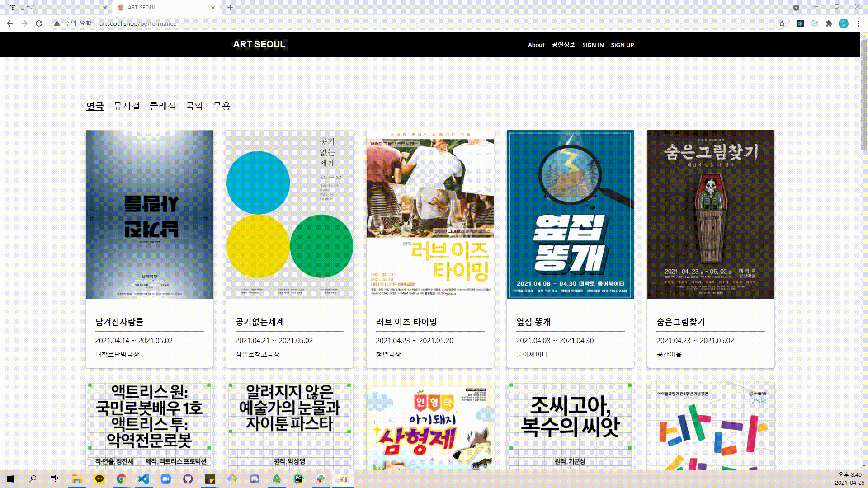Click the 숨은그림찾기 title text
868x488 pixels.
681,322
